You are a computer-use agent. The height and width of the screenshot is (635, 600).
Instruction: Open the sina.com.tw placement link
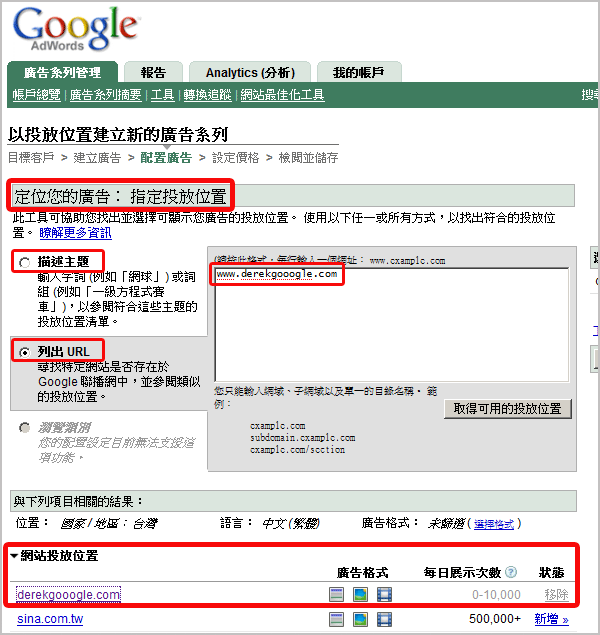click(x=50, y=619)
